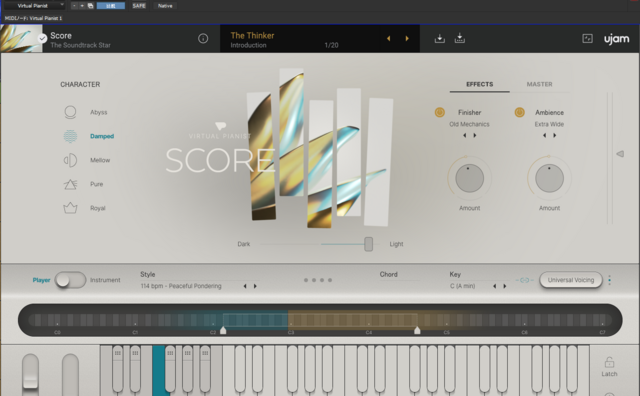Go to the next preset arrow
The image size is (640, 396).
click(407, 38)
